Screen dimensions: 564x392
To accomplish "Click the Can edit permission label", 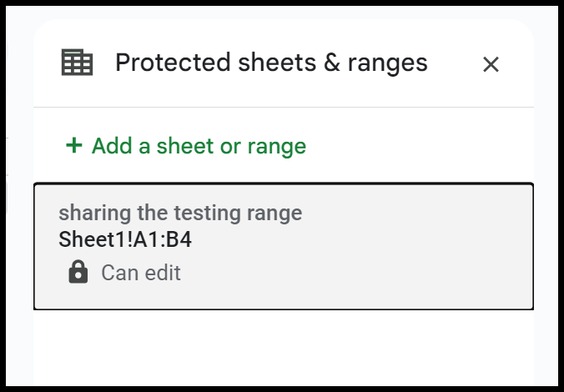I will (x=141, y=273).
